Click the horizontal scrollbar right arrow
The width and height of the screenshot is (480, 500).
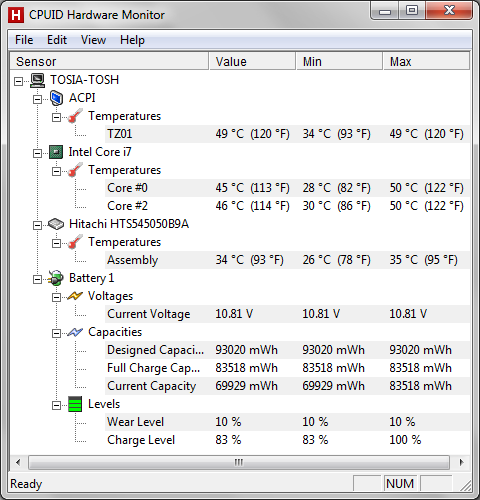pos(461,462)
